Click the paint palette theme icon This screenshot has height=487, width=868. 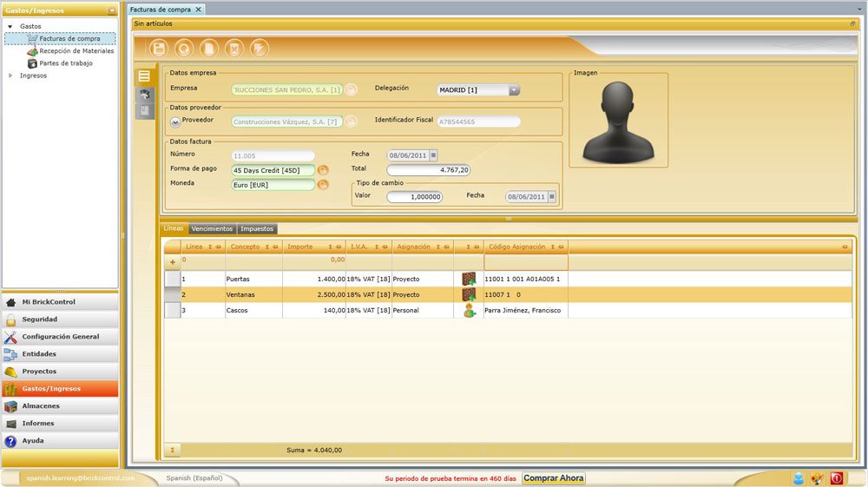[817, 478]
